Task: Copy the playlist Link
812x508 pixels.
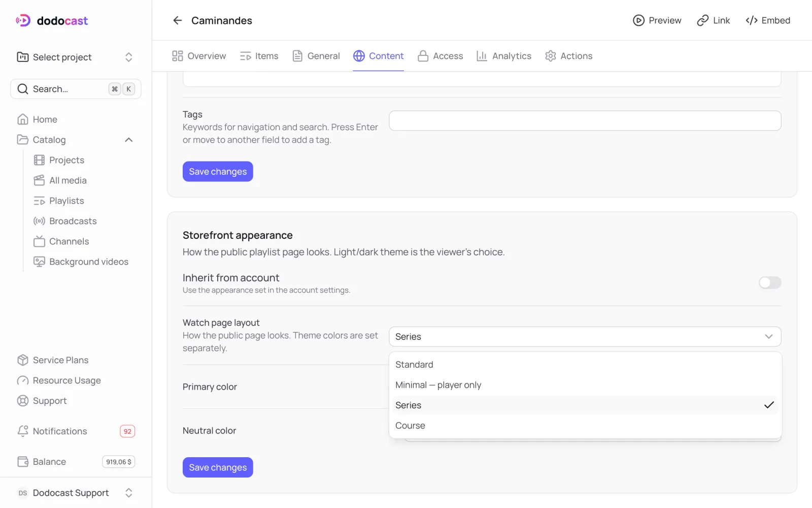Action: 714,20
